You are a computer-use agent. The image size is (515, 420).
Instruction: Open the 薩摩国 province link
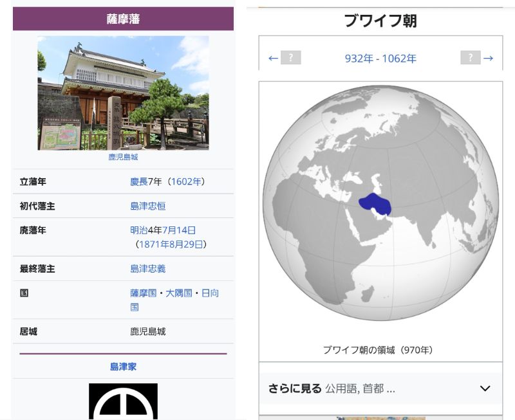[x=144, y=293]
